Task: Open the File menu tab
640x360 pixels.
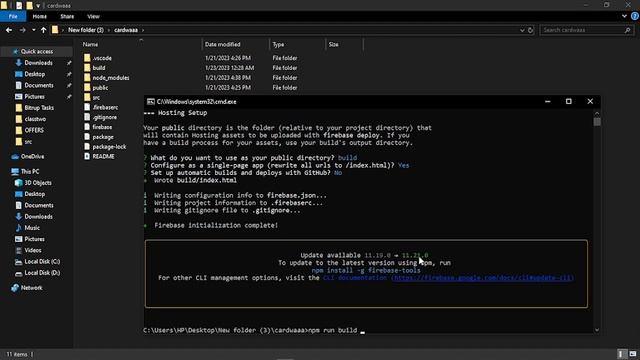Action: coord(13,16)
